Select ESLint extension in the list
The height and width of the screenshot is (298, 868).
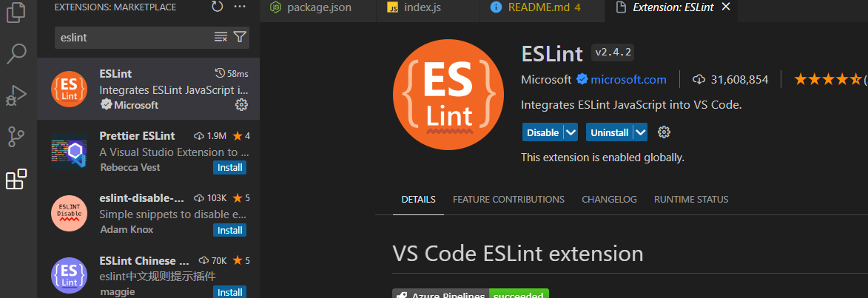pyautogui.click(x=148, y=89)
